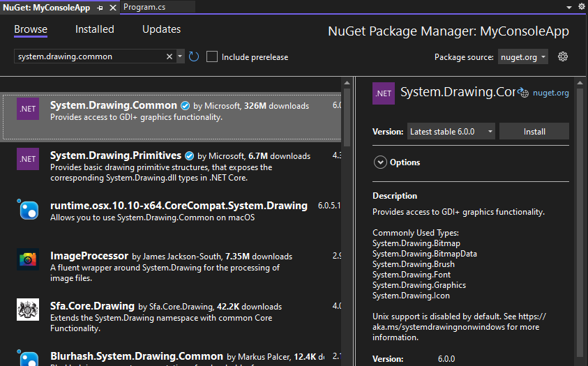
Task: Enable Include prerelease checkbox
Action: coord(212,57)
